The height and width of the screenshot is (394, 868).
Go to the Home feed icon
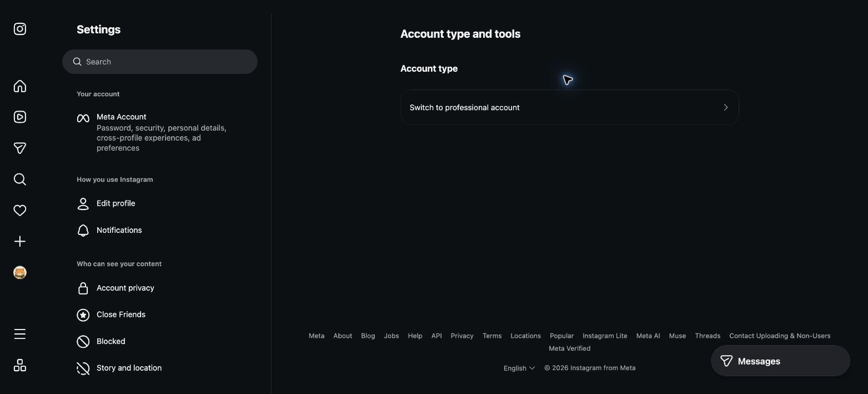click(20, 86)
